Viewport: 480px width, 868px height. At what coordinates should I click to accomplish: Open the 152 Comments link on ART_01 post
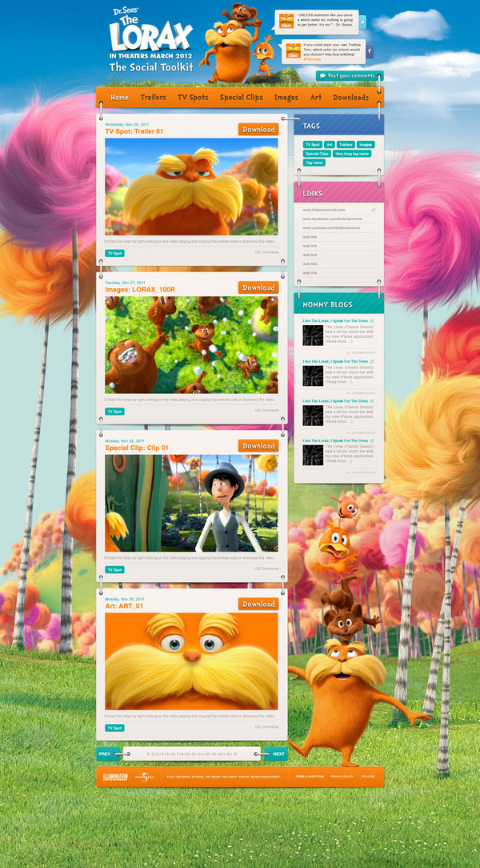tap(266, 727)
